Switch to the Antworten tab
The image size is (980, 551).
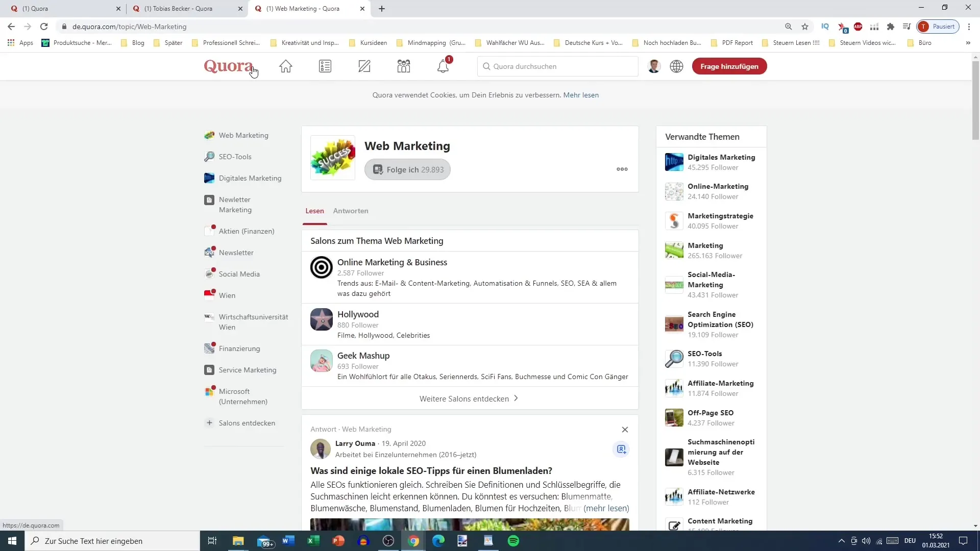click(x=351, y=211)
